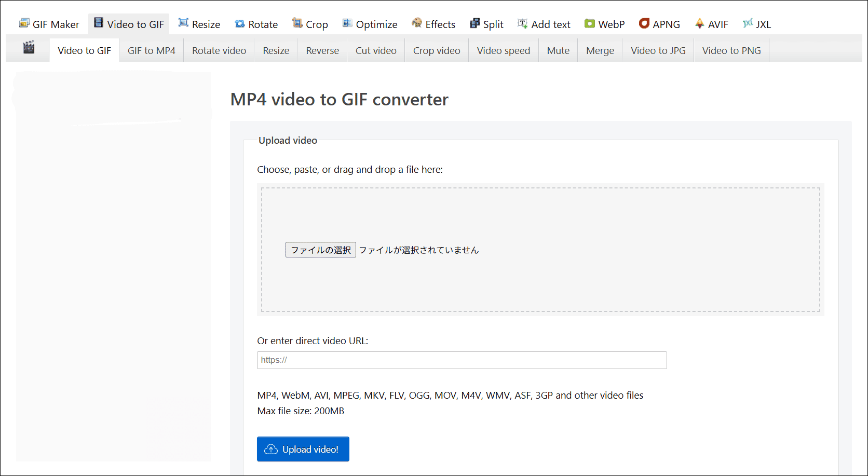Click the red APNG icon

coord(644,23)
